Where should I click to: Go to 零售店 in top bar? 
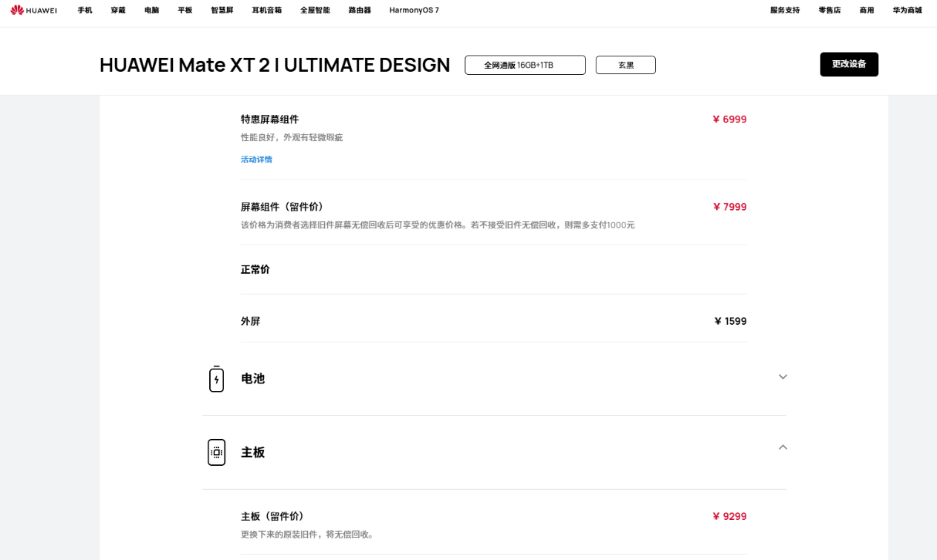829,10
